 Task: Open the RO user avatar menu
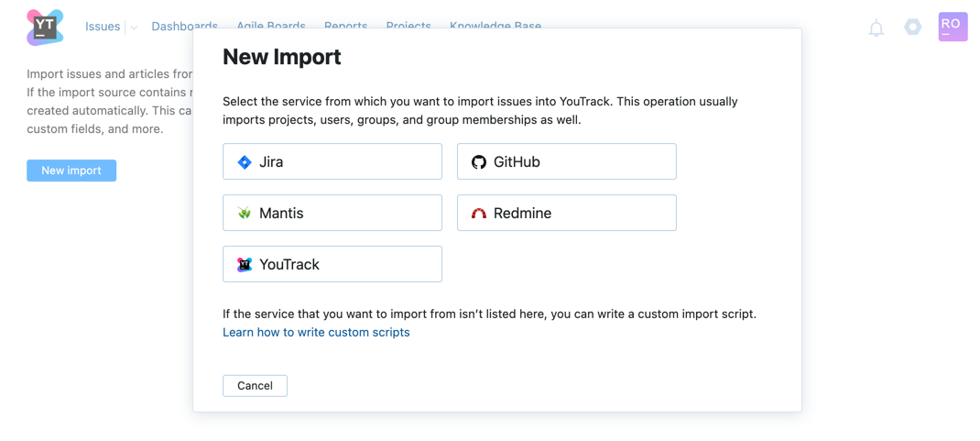tap(953, 27)
